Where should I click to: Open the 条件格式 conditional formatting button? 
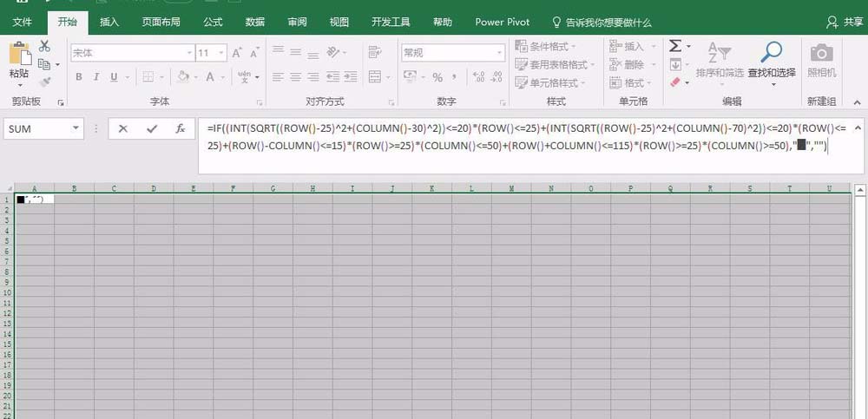pos(548,46)
